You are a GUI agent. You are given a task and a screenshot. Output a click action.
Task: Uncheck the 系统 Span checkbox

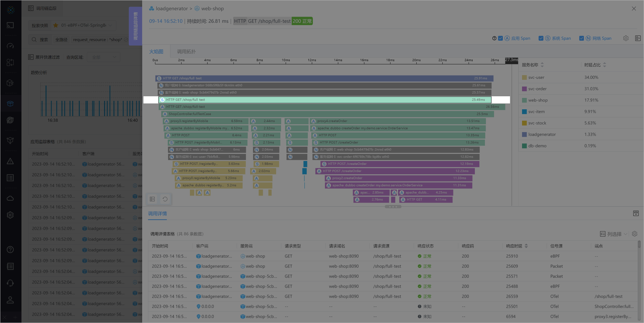pyautogui.click(x=541, y=38)
